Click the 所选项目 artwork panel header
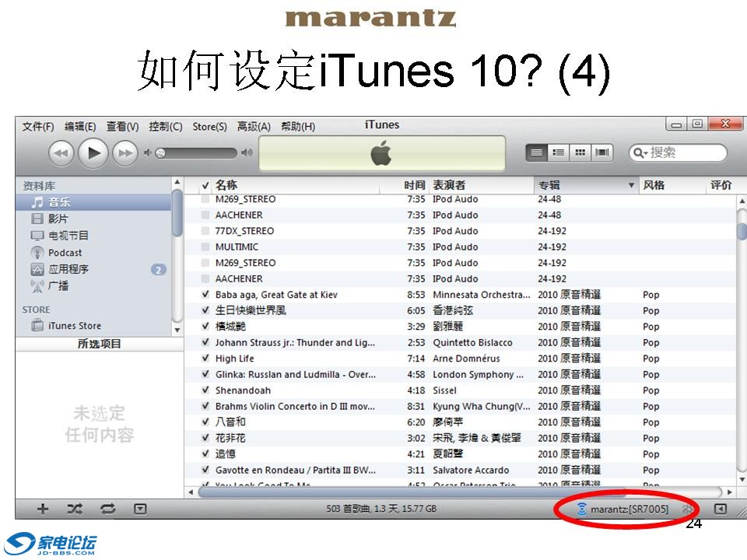 pyautogui.click(x=99, y=344)
